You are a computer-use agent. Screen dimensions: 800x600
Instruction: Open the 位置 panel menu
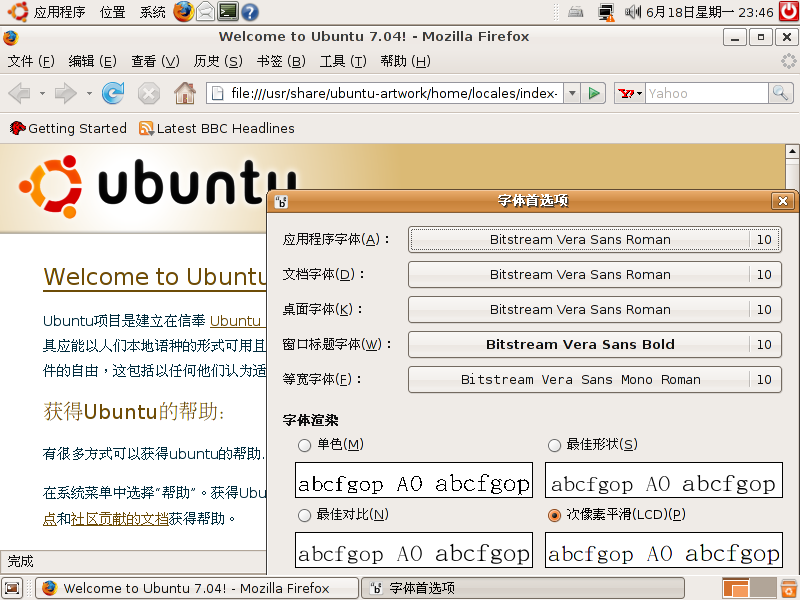click(x=112, y=12)
